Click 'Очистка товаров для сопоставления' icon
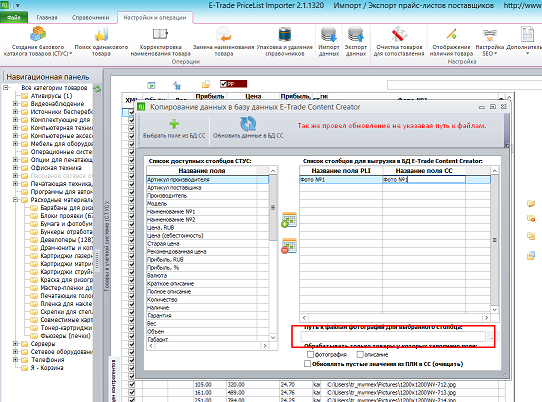Viewport: 542px width, 402px height. click(399, 35)
